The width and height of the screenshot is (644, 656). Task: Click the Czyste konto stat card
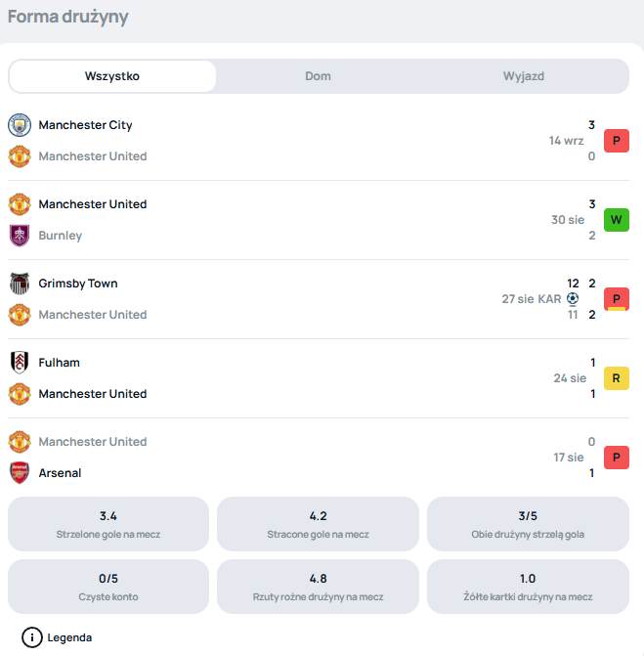[x=108, y=587]
